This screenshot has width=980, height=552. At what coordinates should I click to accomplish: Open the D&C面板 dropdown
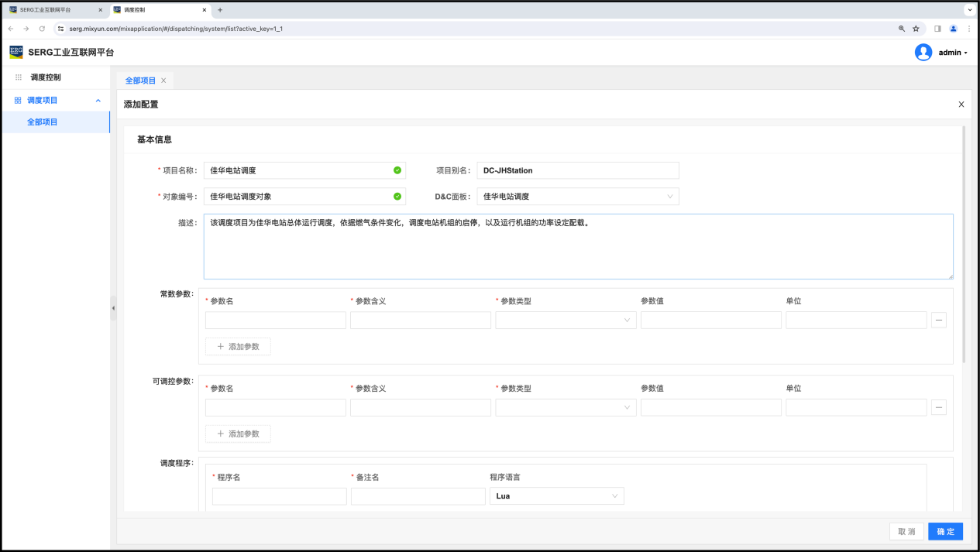(x=577, y=197)
